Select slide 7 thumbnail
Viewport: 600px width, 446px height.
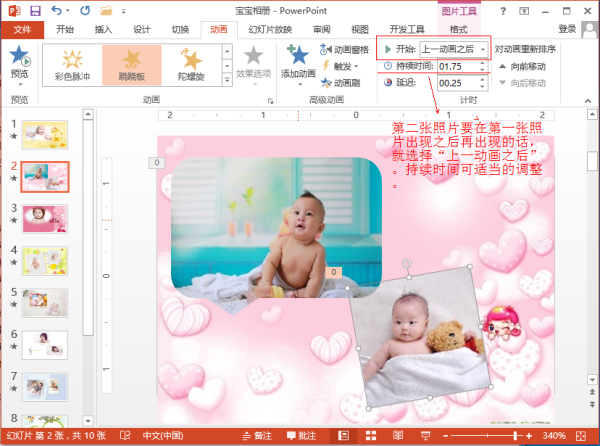pos(45,387)
